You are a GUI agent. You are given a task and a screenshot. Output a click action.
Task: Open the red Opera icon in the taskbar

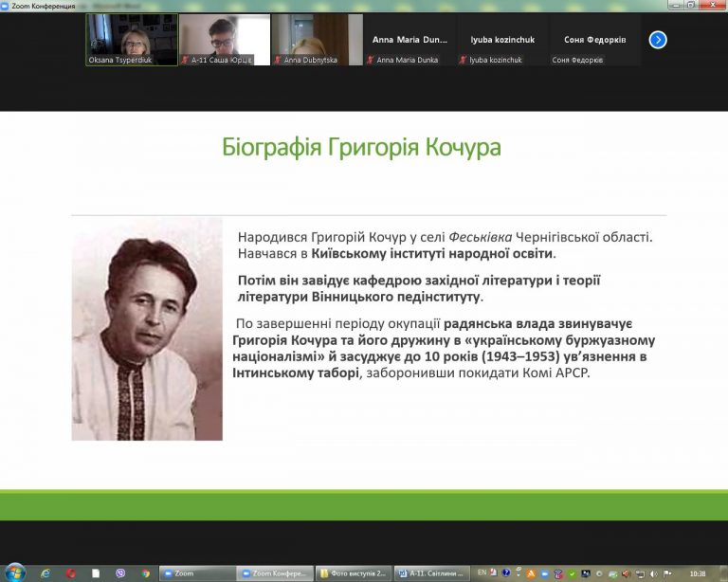pos(70,573)
